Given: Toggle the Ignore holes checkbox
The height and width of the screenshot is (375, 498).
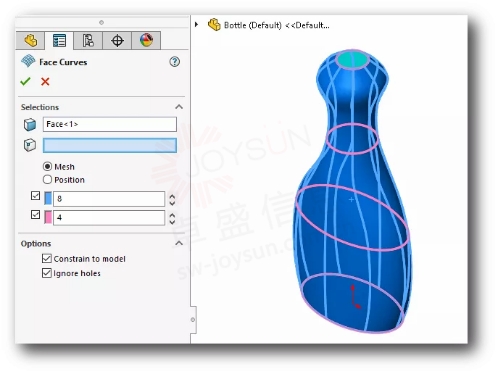Looking at the screenshot, I should point(47,273).
